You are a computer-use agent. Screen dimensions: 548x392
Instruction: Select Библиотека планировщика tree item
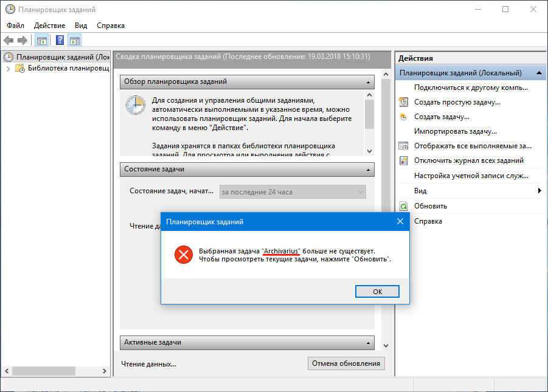[x=69, y=68]
